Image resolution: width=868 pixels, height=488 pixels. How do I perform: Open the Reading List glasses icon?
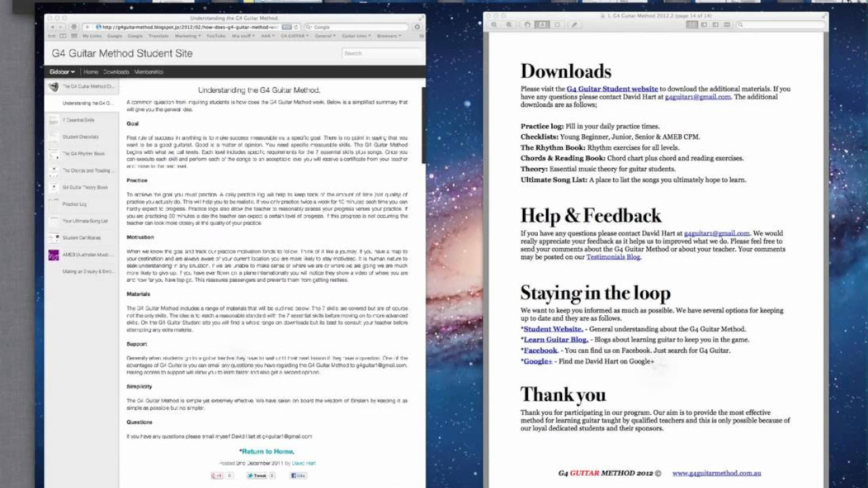pos(52,36)
